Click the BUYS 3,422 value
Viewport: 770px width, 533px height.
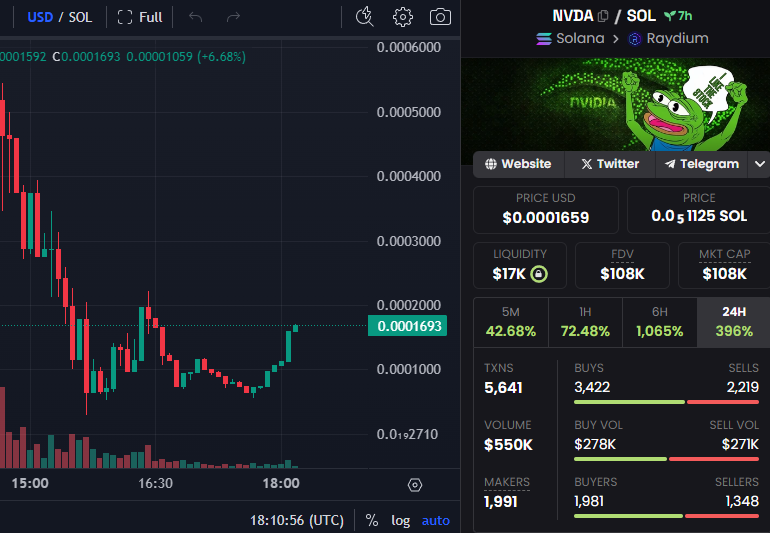click(x=592, y=387)
